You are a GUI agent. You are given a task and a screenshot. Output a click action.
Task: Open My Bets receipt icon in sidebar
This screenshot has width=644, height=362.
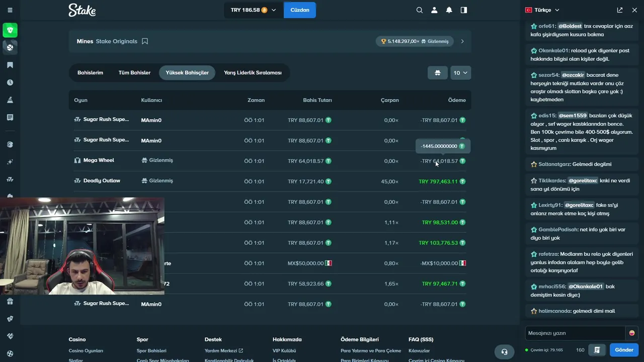tap(10, 117)
